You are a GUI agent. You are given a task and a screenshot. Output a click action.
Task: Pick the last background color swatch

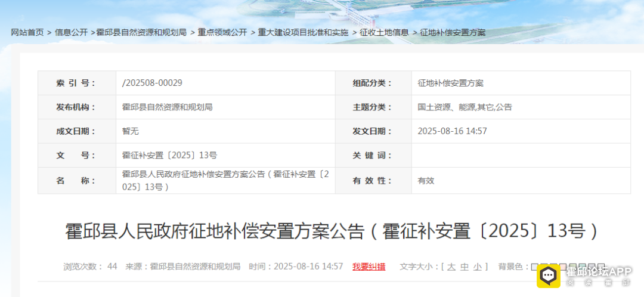601,267
